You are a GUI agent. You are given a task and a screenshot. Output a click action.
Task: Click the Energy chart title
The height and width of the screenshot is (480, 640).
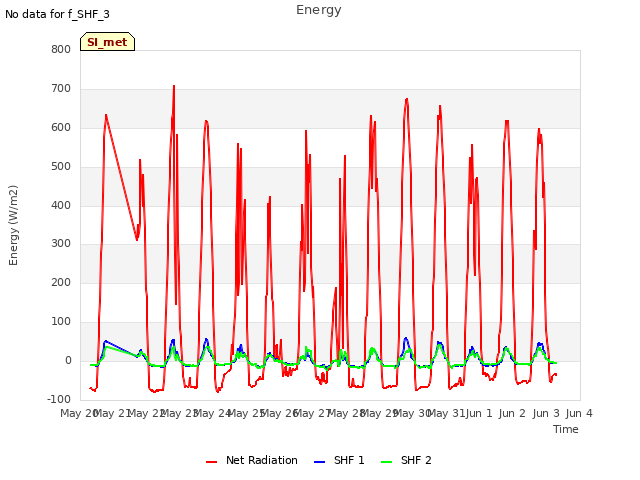pos(319,10)
